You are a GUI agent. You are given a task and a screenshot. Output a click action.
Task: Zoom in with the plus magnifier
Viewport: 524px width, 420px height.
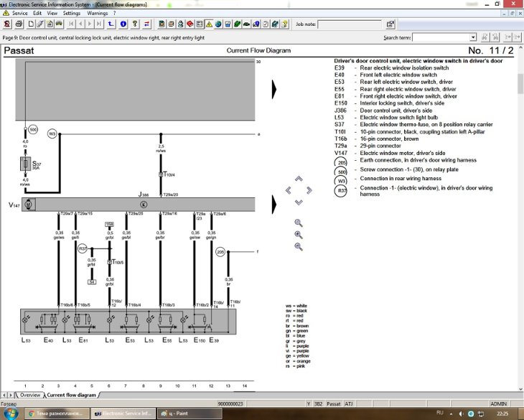(299, 235)
